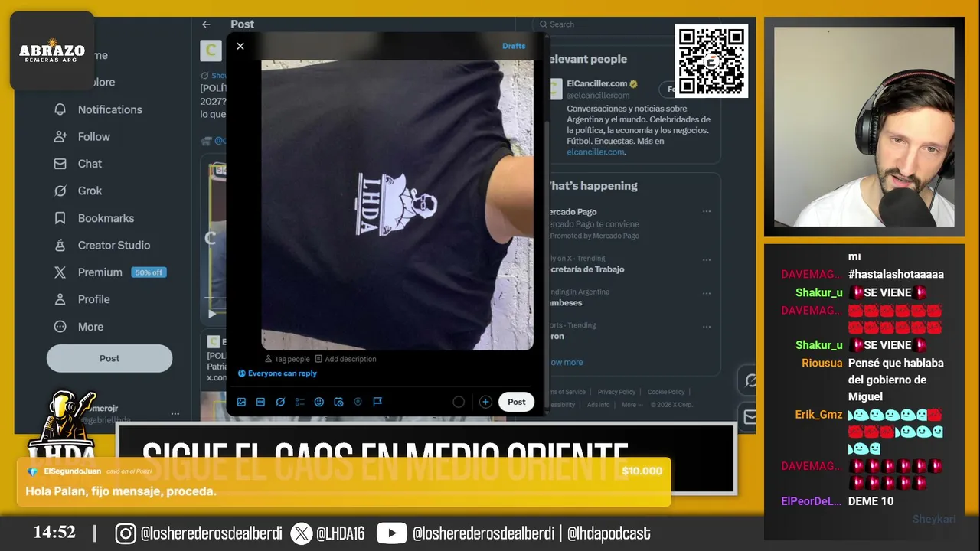Click the Notifications bell icon
This screenshot has height=551, width=980.
[60, 109]
